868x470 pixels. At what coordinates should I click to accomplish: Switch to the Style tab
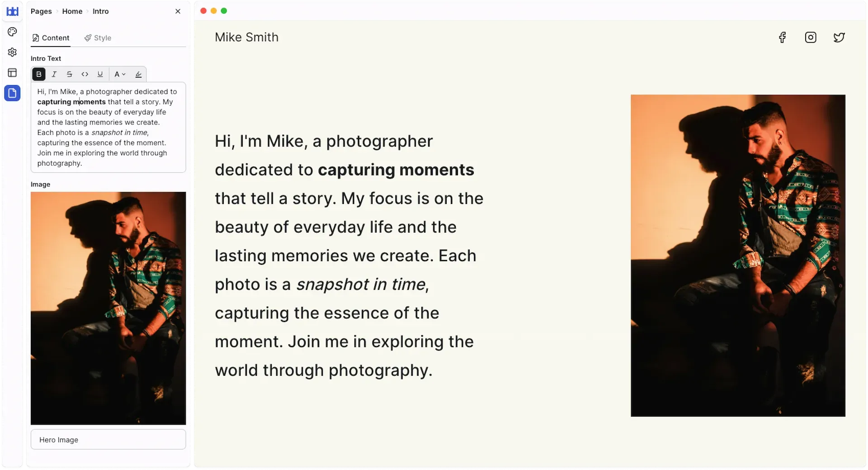[x=98, y=38]
